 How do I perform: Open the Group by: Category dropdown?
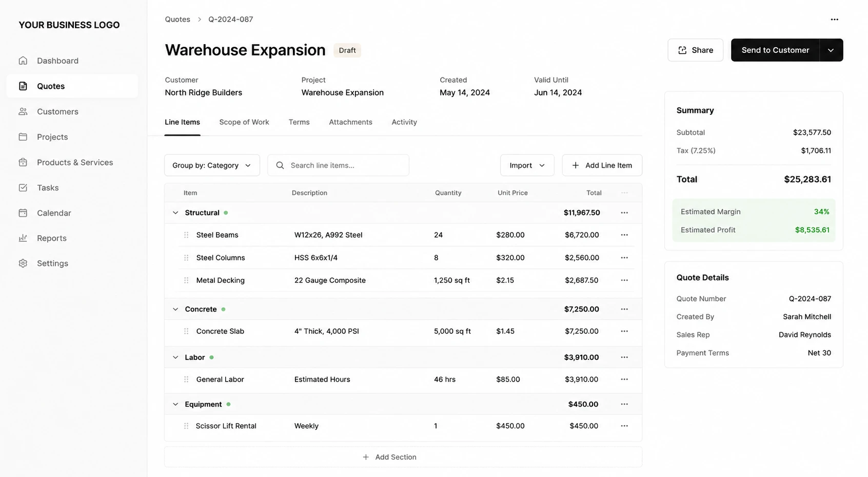[x=212, y=165]
